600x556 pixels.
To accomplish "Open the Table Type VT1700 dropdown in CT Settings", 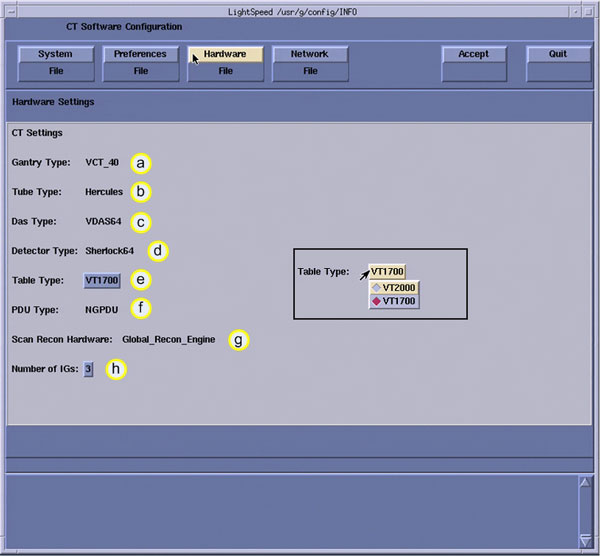I will point(101,281).
